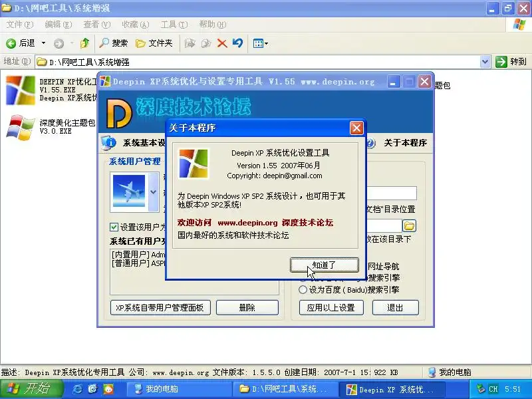
Task: Minimize the Deepin XP tool window
Action: [x=393, y=82]
